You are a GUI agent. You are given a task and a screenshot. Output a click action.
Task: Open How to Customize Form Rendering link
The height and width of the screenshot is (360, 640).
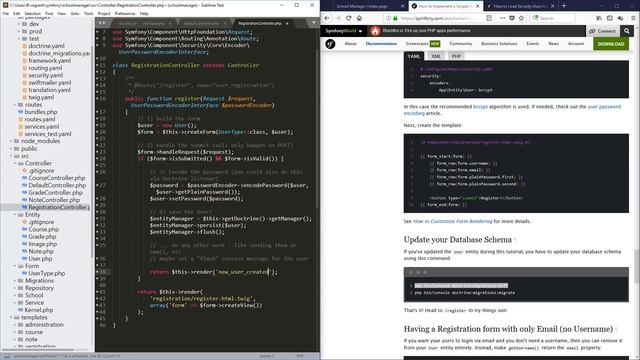pos(453,221)
